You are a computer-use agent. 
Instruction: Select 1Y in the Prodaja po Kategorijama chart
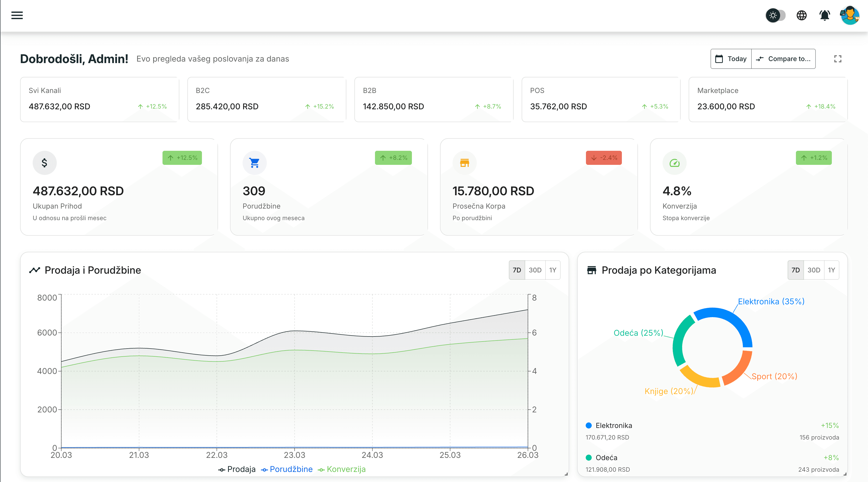click(x=831, y=270)
